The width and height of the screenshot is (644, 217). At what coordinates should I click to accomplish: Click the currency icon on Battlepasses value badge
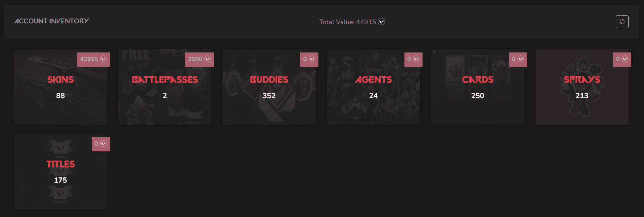click(207, 59)
